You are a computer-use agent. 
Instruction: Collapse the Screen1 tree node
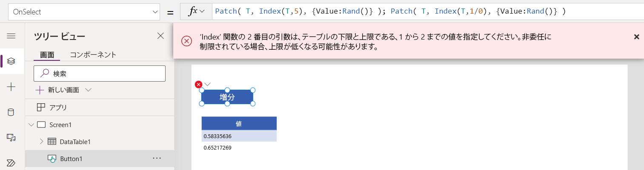click(31, 125)
